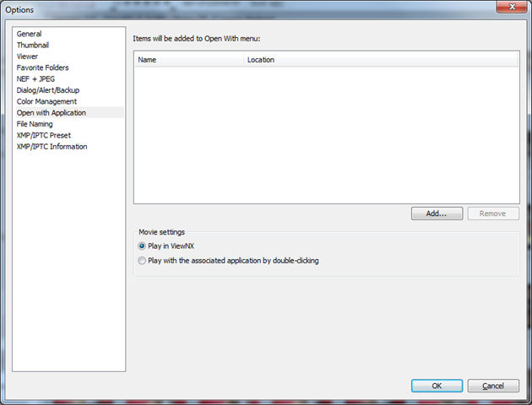Open File Naming settings
The width and height of the screenshot is (532, 405).
click(x=35, y=124)
